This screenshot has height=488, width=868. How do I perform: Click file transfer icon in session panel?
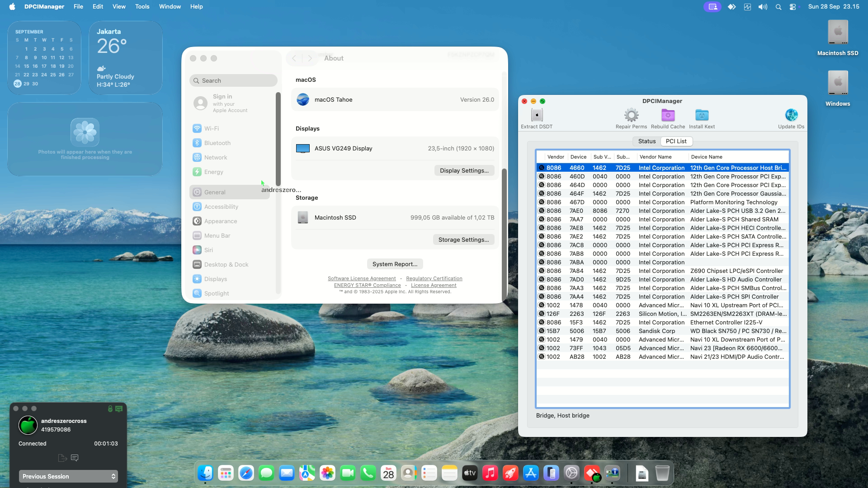pyautogui.click(x=62, y=458)
